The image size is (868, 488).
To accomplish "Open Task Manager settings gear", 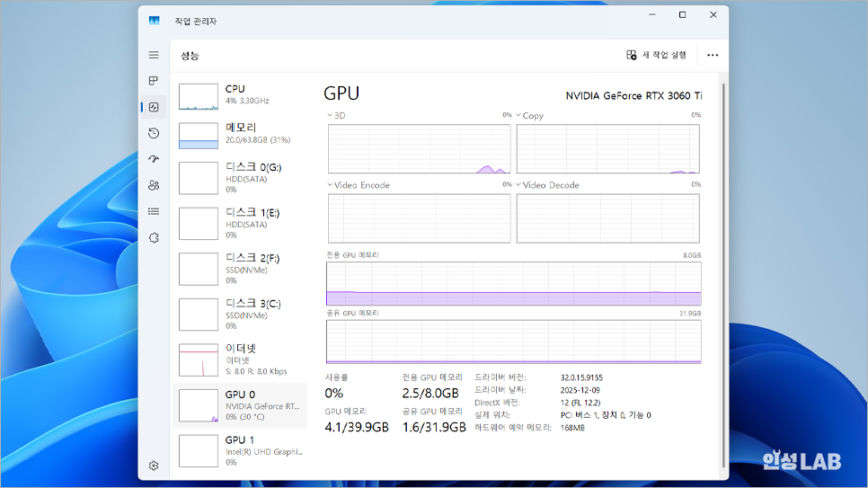I will tap(154, 466).
